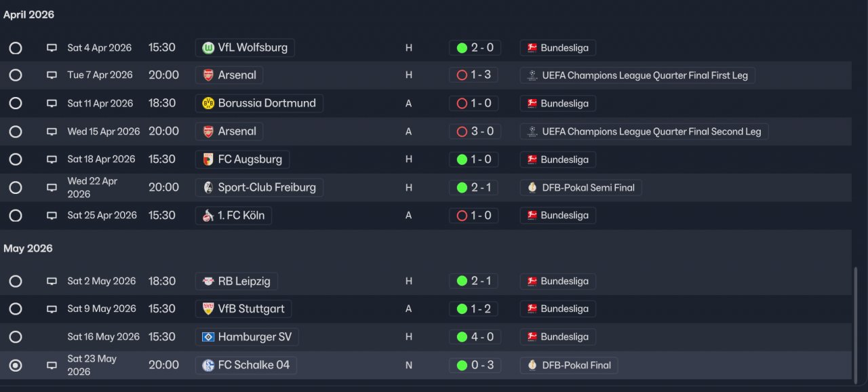Click the VfL Wolfsburg club badge icon
This screenshot has width=868, height=392.
point(208,47)
